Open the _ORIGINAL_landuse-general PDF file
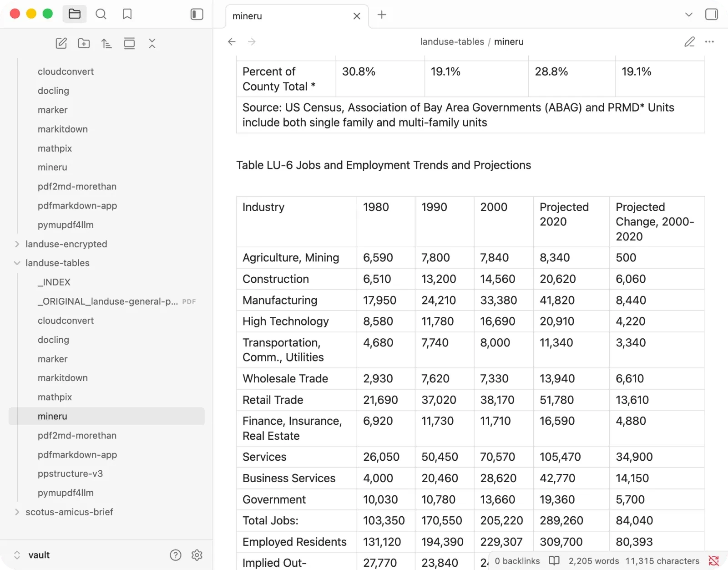728x570 pixels. pyautogui.click(x=116, y=301)
